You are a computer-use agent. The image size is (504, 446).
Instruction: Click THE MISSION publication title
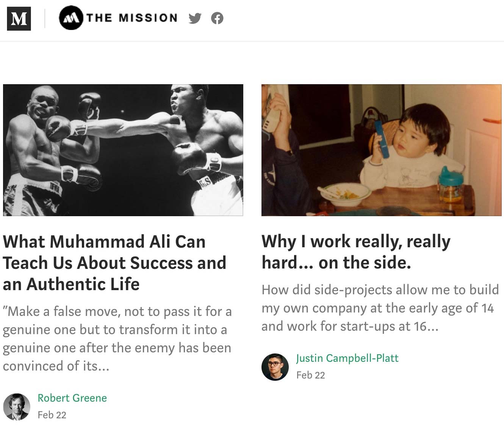pyautogui.click(x=131, y=18)
